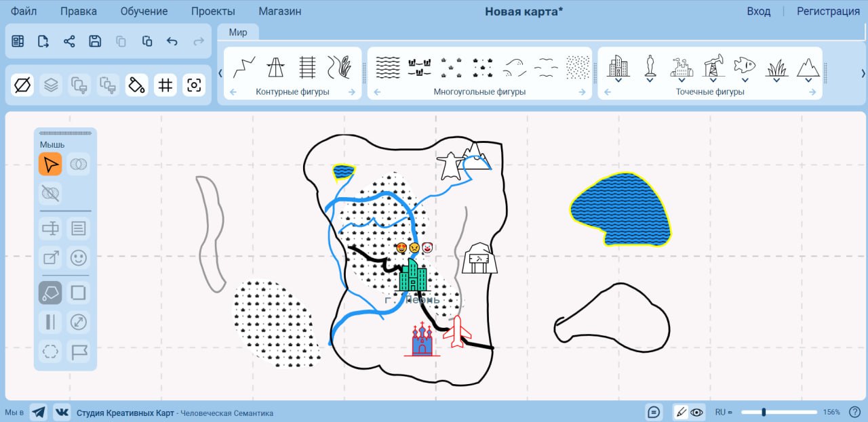
Task: Select the mouse pointer tool
Action: point(50,164)
